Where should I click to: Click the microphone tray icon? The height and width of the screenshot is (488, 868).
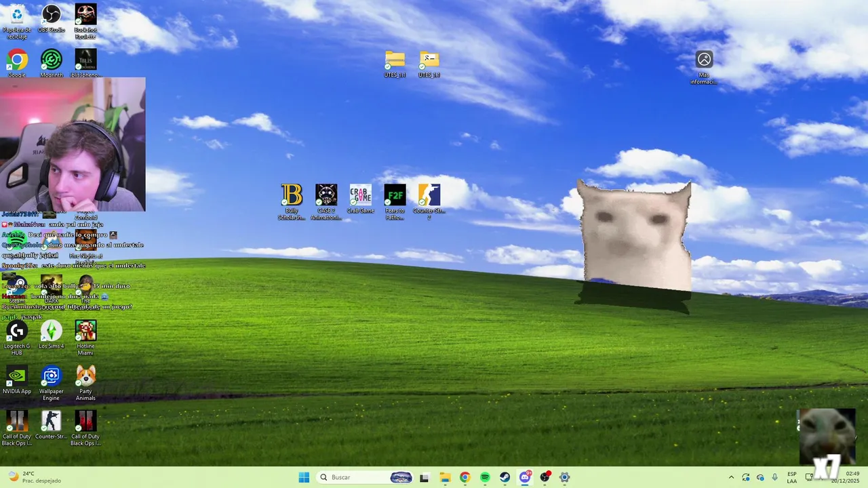pos(775,477)
